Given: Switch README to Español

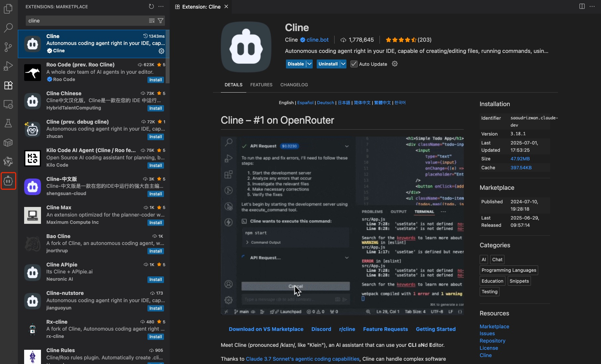Looking at the screenshot, I should pos(305,102).
